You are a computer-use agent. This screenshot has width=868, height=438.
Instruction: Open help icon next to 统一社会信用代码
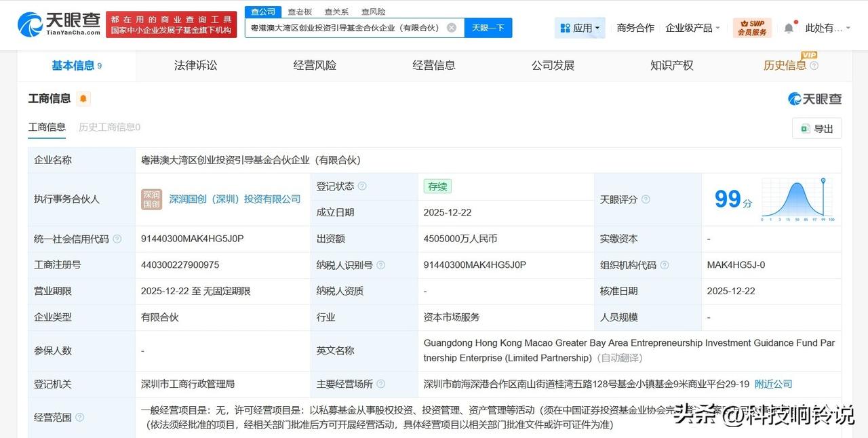click(x=117, y=239)
